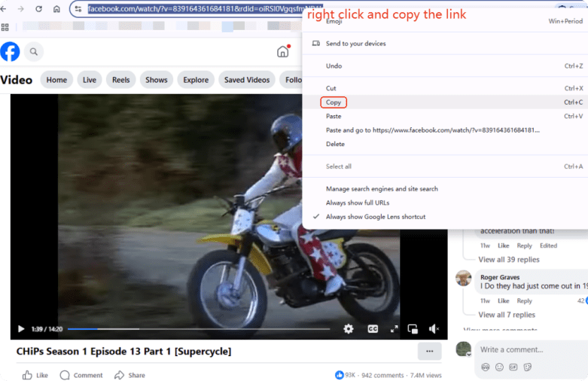This screenshot has width=588, height=381.
Task: Click the browser reload button
Action: pos(38,9)
